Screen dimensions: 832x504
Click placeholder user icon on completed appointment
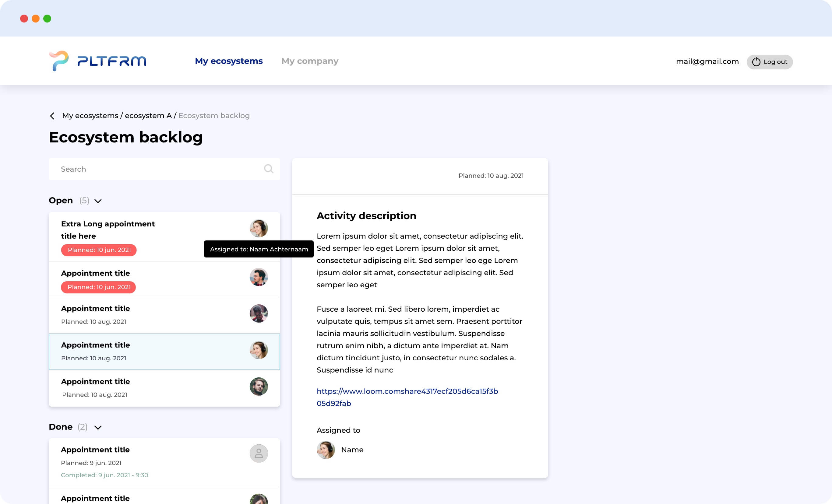259,453
